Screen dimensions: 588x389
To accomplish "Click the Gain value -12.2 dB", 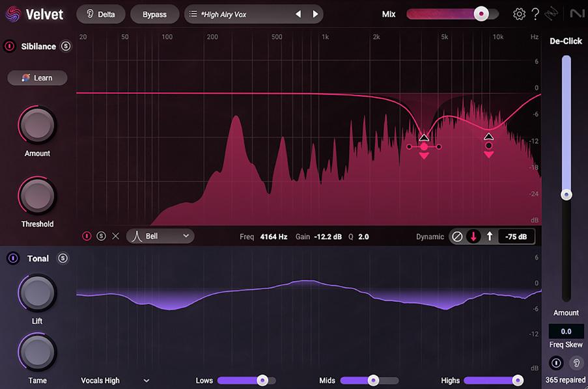I will pyautogui.click(x=328, y=237).
